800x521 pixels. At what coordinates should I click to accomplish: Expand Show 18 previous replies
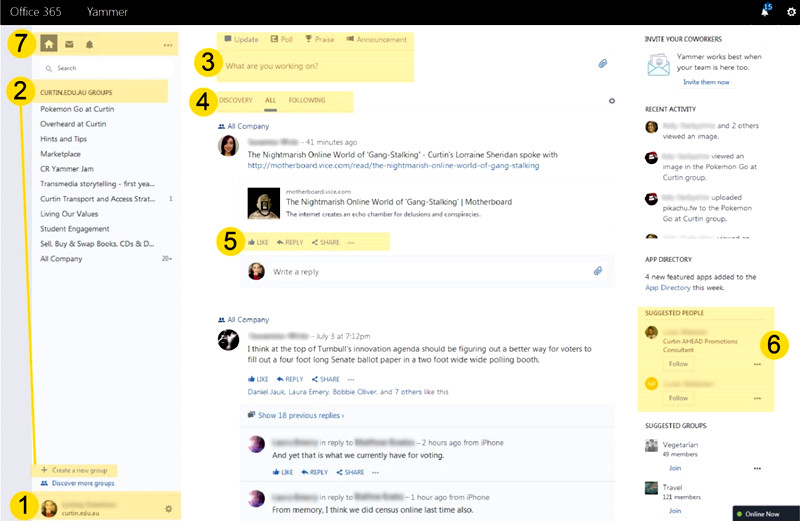296,415
